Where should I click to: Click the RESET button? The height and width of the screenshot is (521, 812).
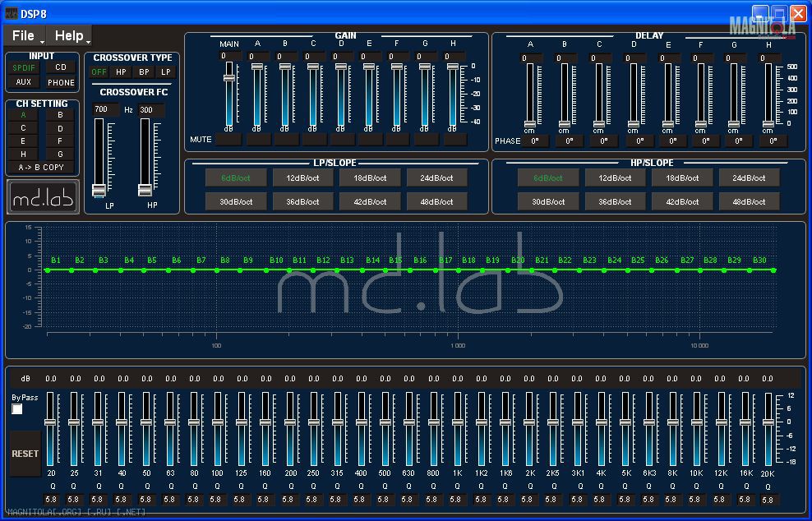coord(25,454)
